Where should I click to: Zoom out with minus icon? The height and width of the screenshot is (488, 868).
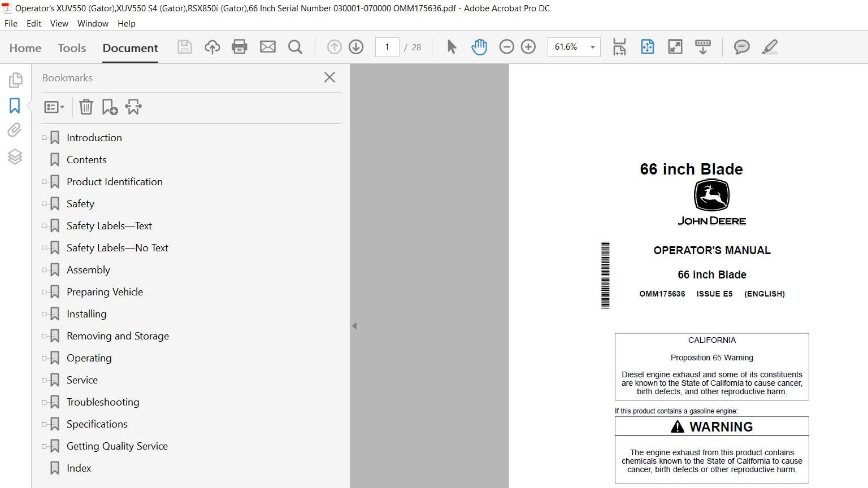point(507,47)
